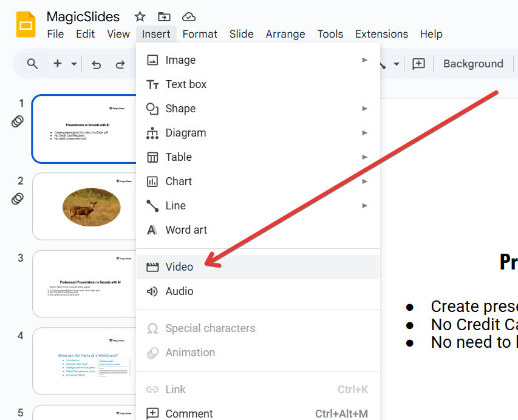This screenshot has width=518, height=420.
Task: Check the document save status cloud icon
Action: pyautogui.click(x=188, y=16)
